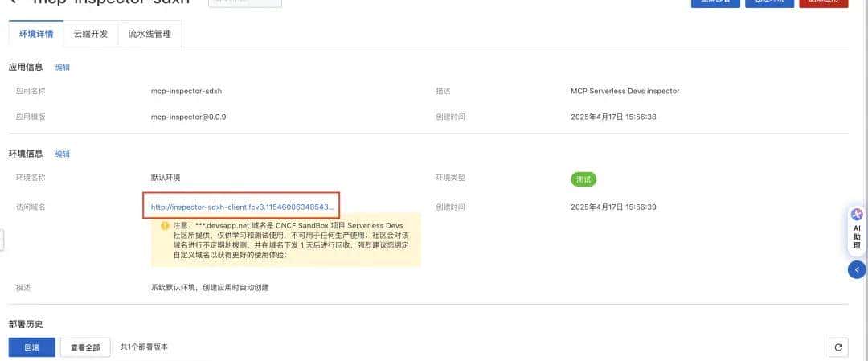Open the inspector-sdxh-client access domain link
Viewport: 868px width, 361px height.
pos(243,207)
